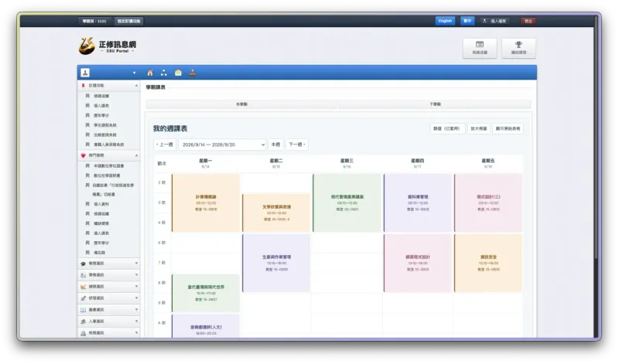The width and height of the screenshot is (619, 364).
Task: Go to the portal home icon
Action: pos(150,73)
